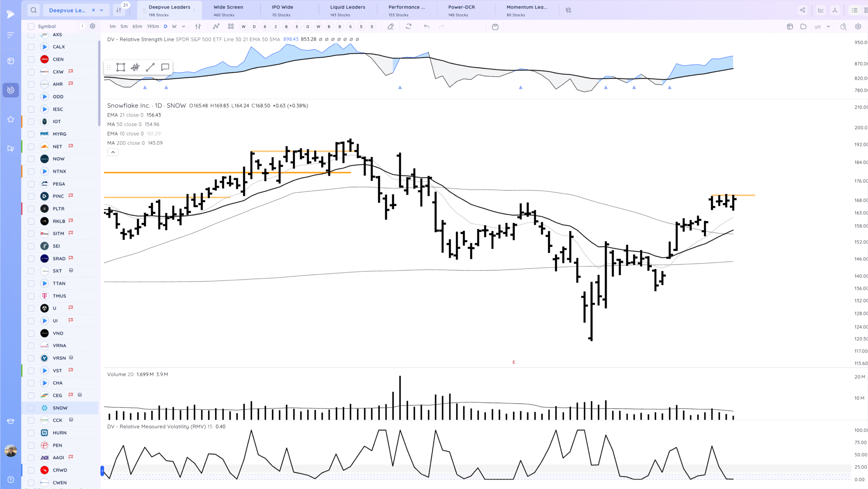The image size is (868, 489).
Task: Click the earnings E marker on chart
Action: click(514, 362)
